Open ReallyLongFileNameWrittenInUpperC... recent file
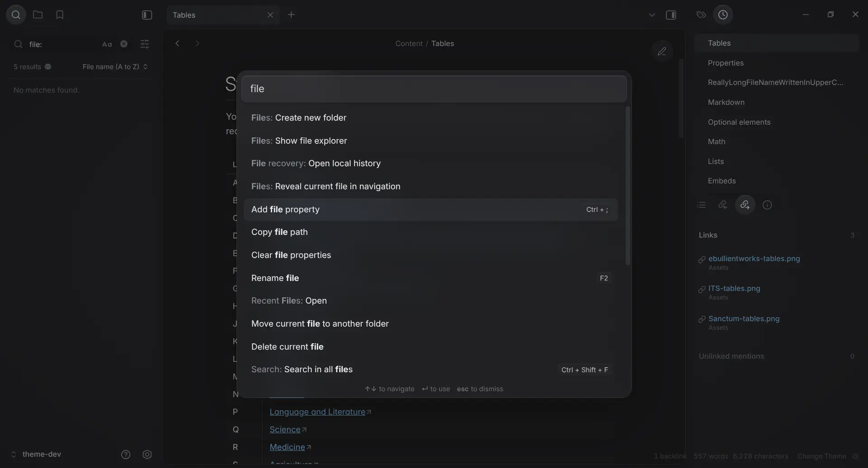 click(x=776, y=83)
